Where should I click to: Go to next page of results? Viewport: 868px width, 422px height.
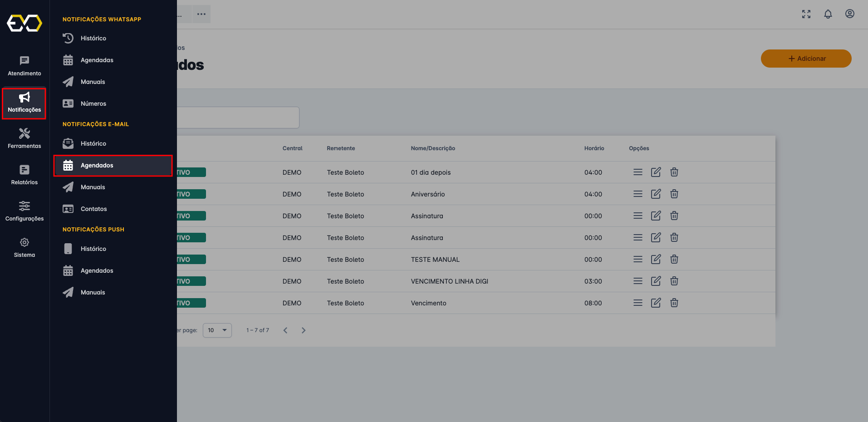[x=304, y=330]
